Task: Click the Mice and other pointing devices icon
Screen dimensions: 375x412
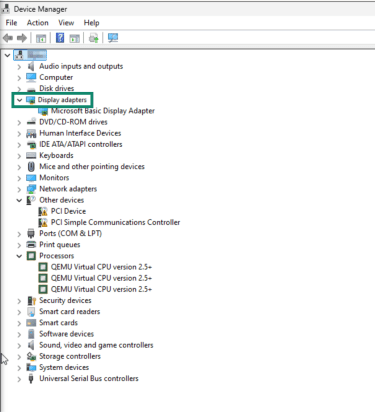Action: (x=31, y=167)
